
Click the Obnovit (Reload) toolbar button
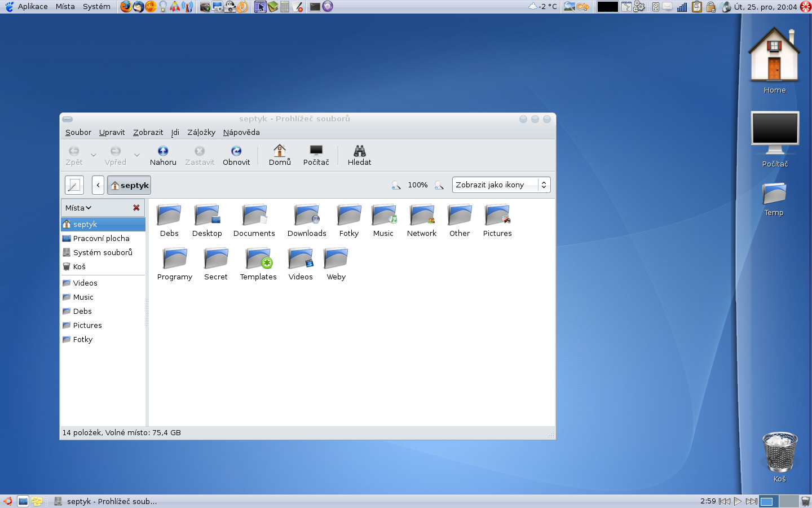(x=236, y=155)
